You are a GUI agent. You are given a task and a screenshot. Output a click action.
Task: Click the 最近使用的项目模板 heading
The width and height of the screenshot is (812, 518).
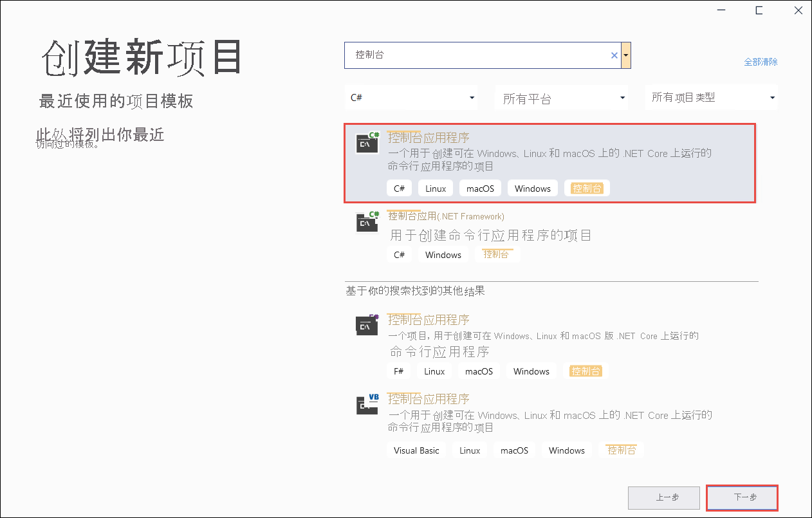point(116,101)
